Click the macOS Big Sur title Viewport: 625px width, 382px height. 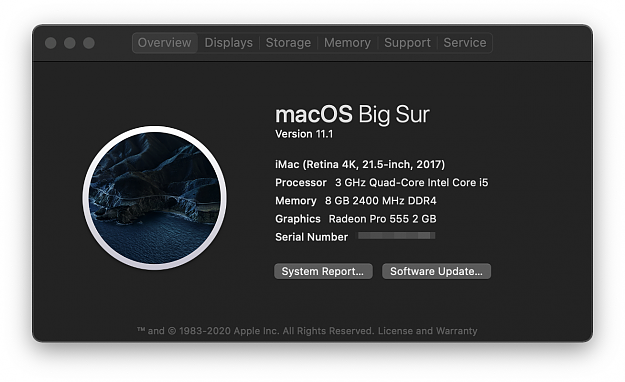pyautogui.click(x=352, y=114)
